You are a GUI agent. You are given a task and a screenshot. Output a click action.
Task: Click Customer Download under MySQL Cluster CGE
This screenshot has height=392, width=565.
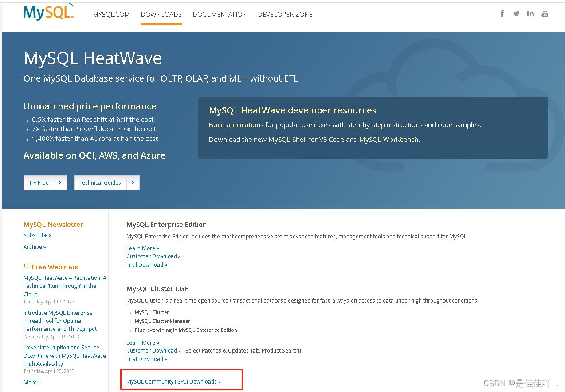point(153,351)
